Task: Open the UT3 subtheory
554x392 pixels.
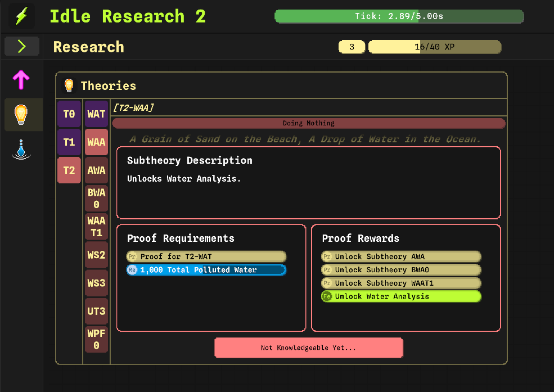Action: pos(96,311)
